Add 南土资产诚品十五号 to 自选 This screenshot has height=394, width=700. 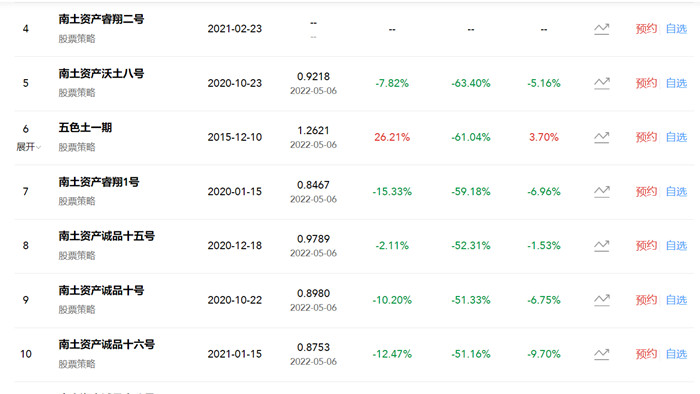coord(676,246)
